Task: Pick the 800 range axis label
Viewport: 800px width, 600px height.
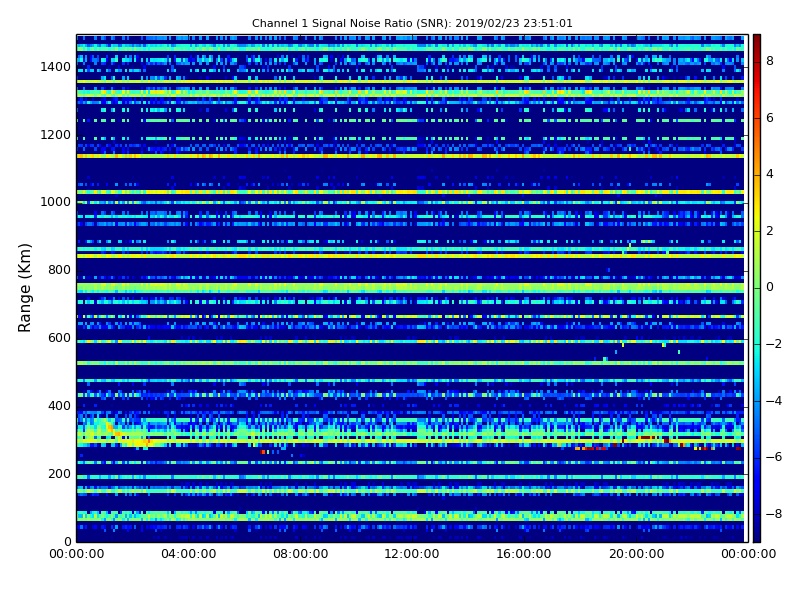Action: [x=59, y=270]
